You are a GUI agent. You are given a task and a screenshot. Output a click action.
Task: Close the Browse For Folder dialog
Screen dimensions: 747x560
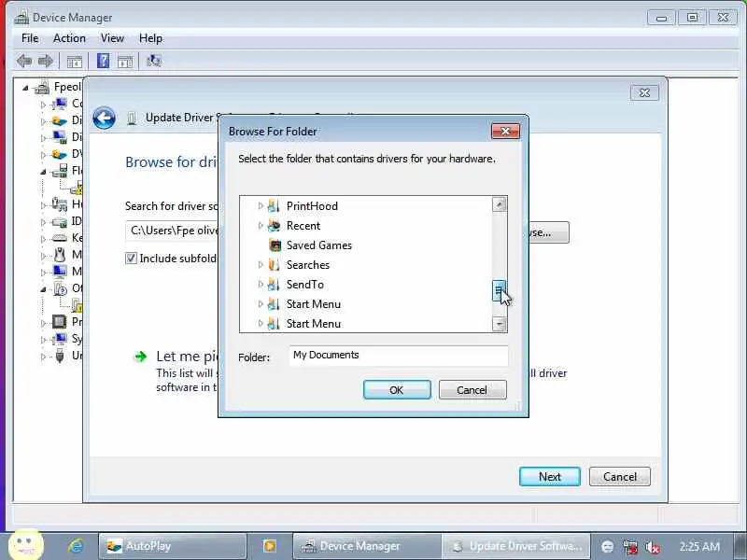coord(505,132)
